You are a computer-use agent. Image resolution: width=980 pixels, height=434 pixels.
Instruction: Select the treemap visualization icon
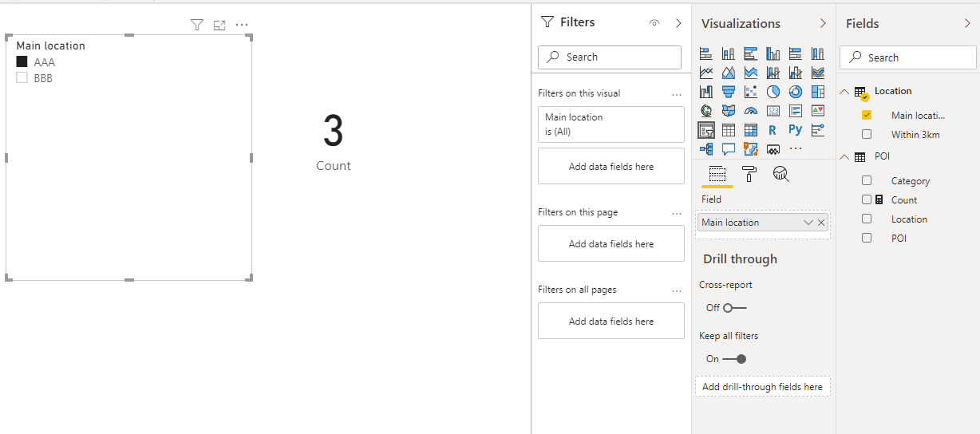tap(817, 92)
